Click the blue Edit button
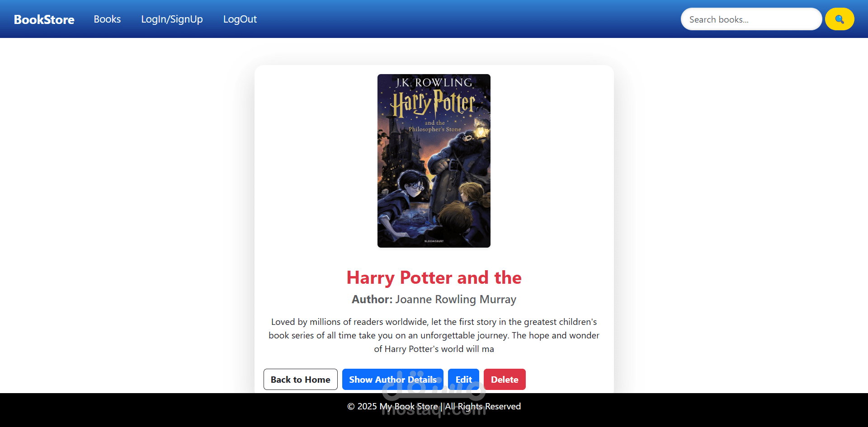Screen dimensions: 868x427 (x=464, y=380)
